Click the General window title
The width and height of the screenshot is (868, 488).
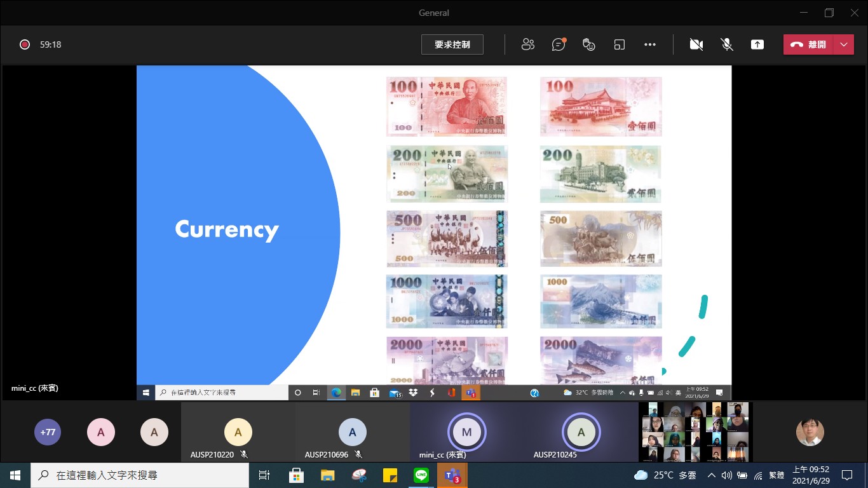pos(434,13)
